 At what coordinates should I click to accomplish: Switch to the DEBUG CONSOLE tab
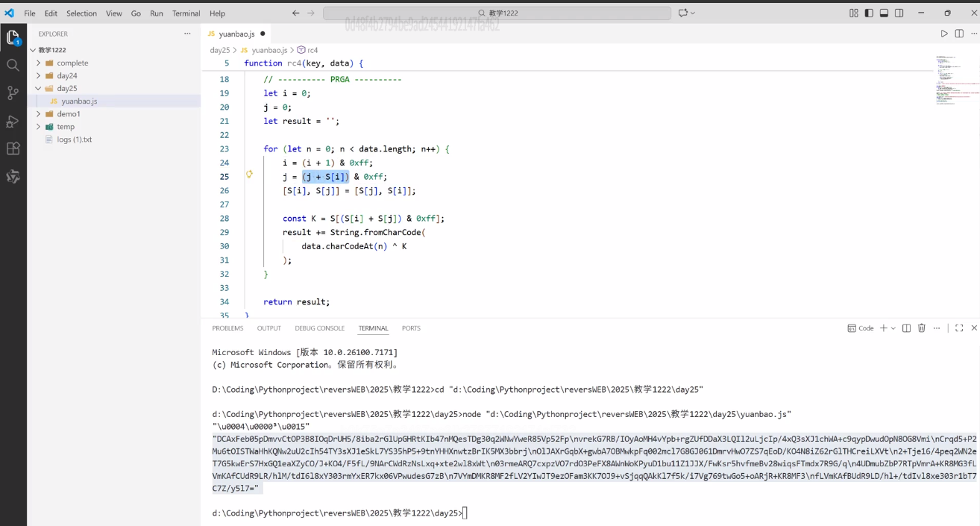320,328
